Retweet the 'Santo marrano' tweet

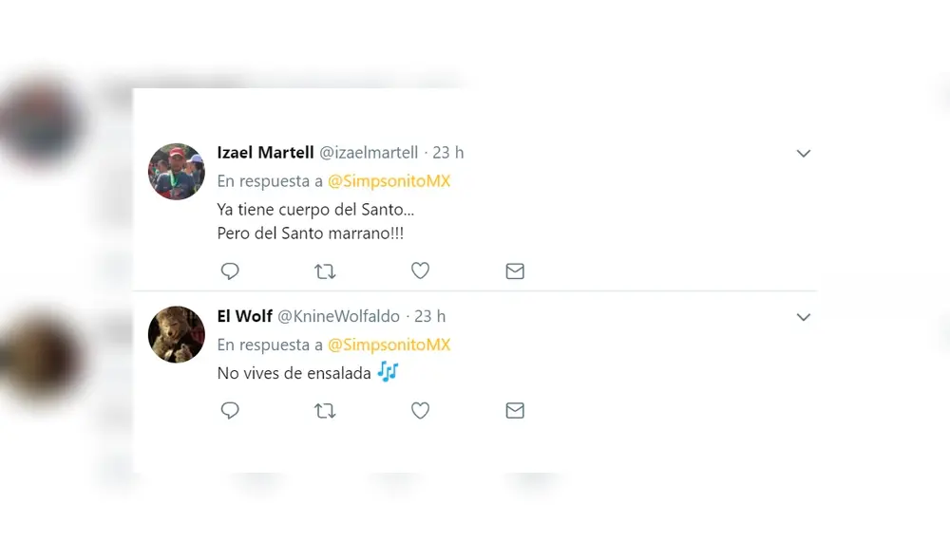(x=325, y=271)
